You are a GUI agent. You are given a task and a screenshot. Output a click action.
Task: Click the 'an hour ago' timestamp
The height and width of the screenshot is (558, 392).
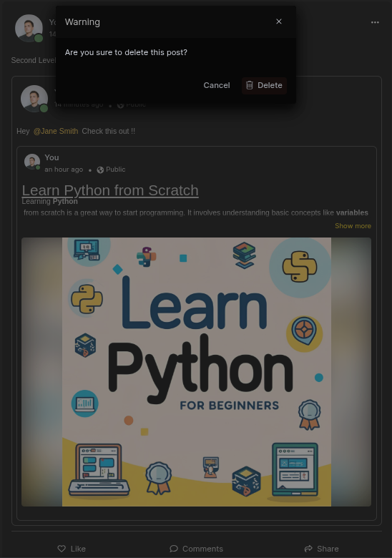[x=64, y=170]
